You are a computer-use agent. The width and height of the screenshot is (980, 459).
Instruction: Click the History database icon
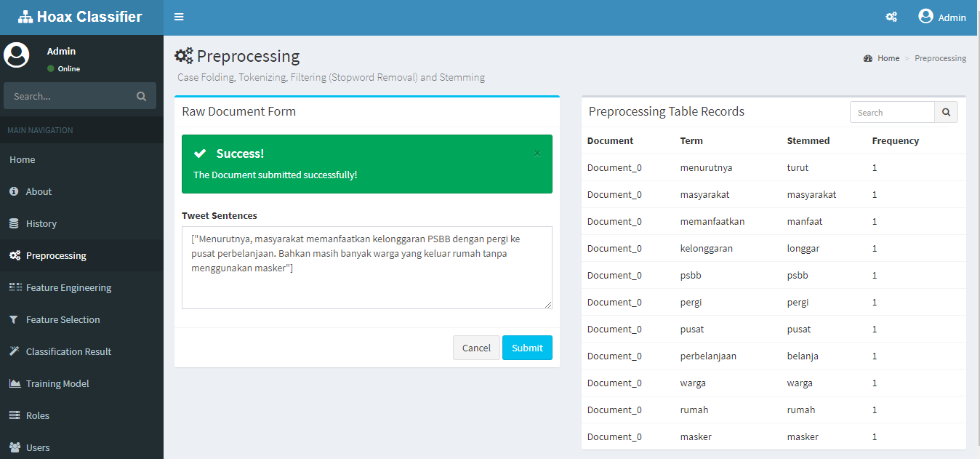tap(14, 223)
